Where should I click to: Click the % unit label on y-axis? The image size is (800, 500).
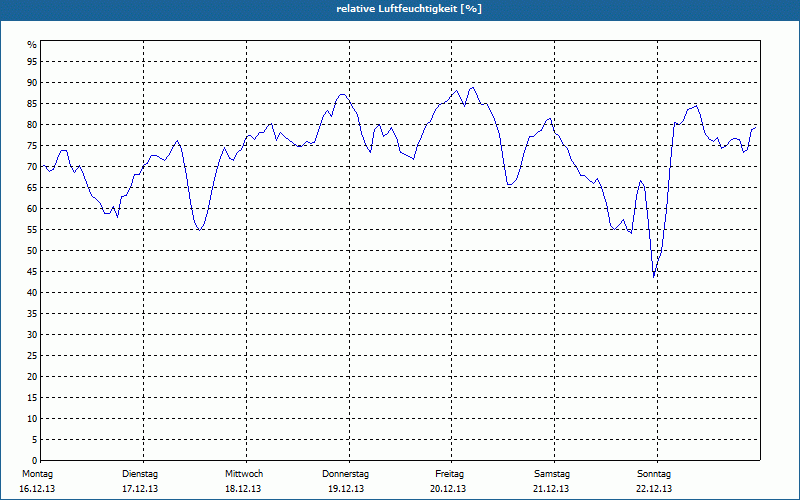[x=32, y=45]
